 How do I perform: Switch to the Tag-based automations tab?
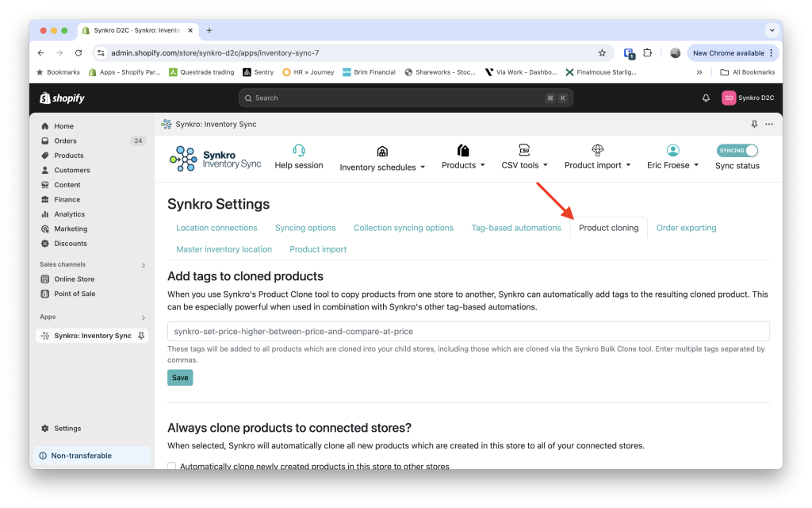point(516,228)
